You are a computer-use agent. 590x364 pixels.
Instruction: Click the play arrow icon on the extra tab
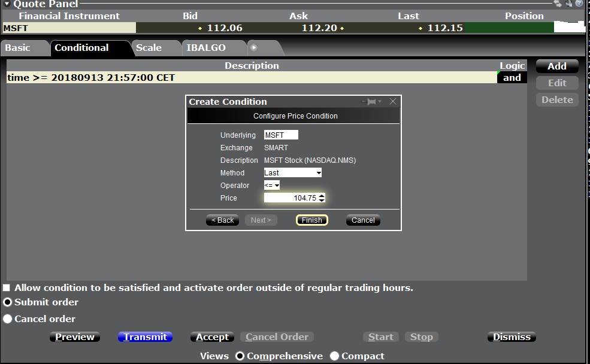coord(253,48)
